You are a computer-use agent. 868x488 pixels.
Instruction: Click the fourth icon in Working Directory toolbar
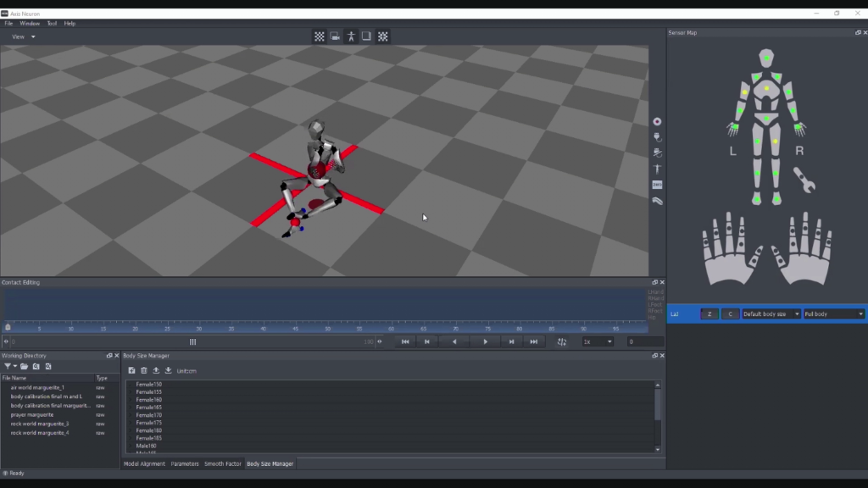[x=48, y=366]
